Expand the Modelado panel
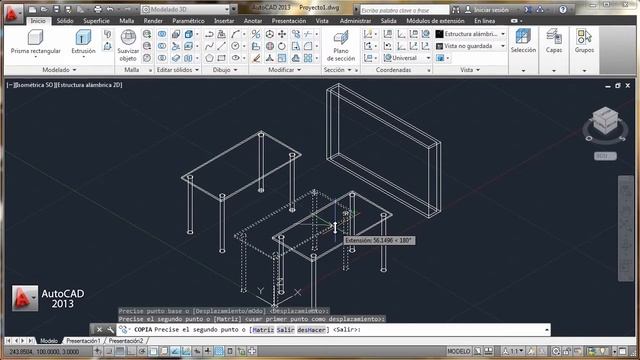Viewport: 640px width, 360px height. click(60, 70)
